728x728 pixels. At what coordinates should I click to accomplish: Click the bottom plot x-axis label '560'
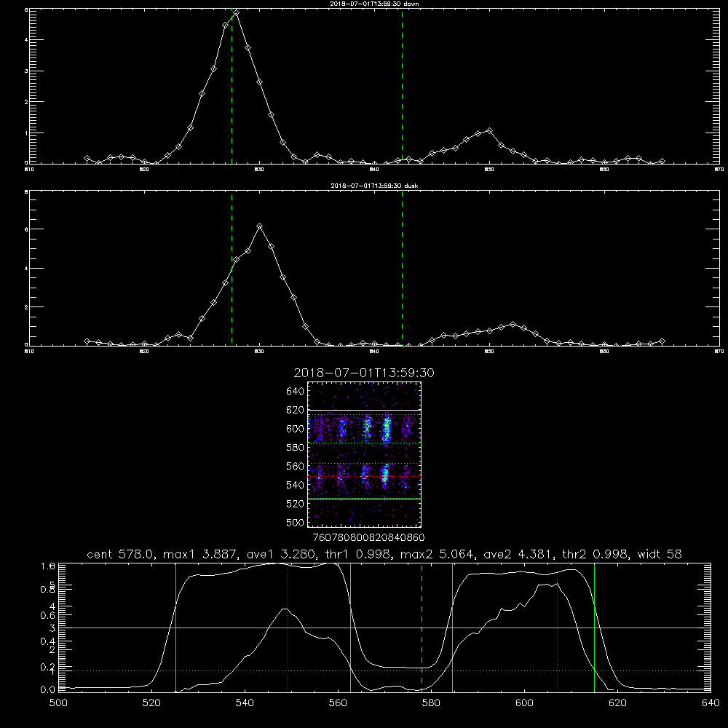(338, 703)
